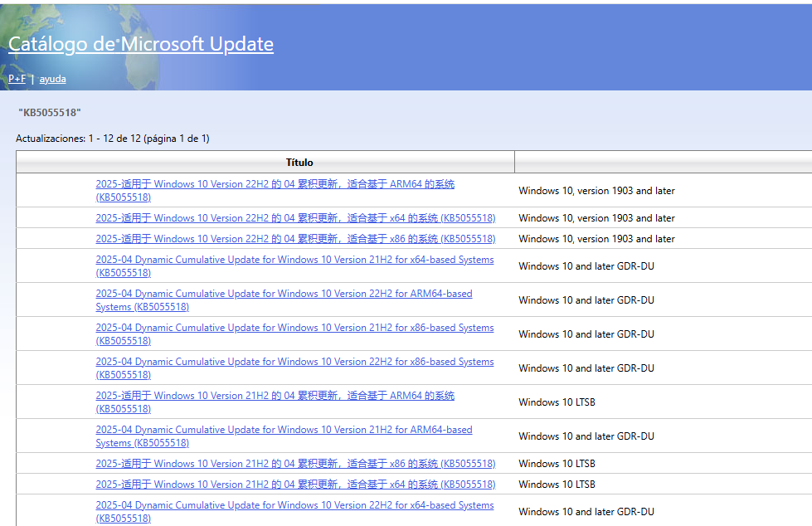The width and height of the screenshot is (812, 526).
Task: Open Chinese 21H2 ARM64 cumulative update link
Action: pyautogui.click(x=275, y=402)
